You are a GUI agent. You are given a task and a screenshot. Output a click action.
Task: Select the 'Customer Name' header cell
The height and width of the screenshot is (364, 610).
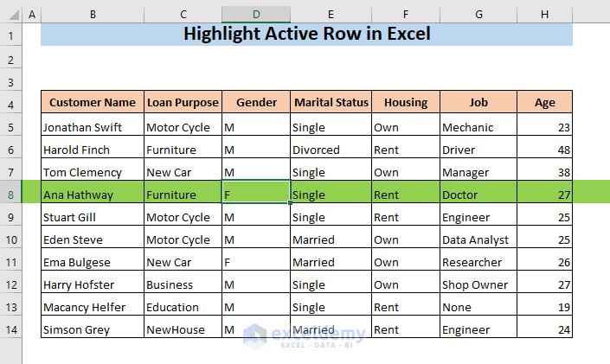click(x=93, y=103)
